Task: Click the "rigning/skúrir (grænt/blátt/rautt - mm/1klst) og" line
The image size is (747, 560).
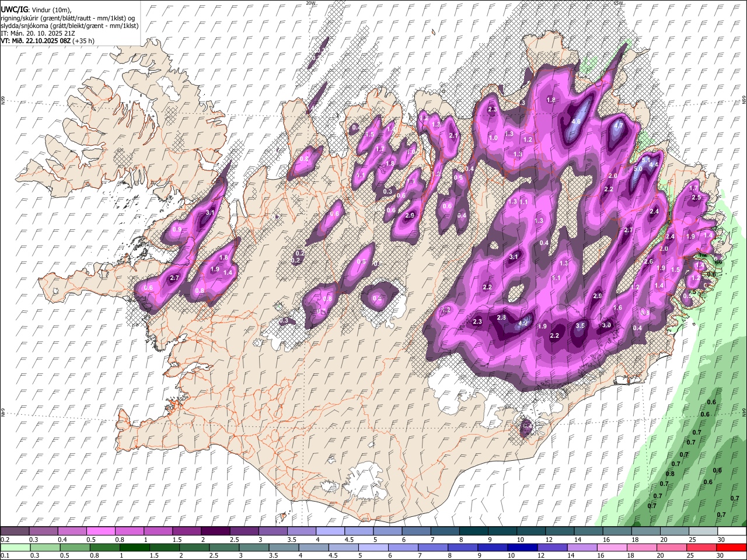Action: [x=68, y=17]
